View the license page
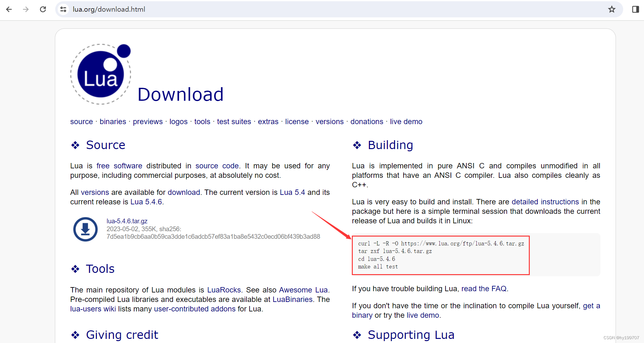 (297, 122)
